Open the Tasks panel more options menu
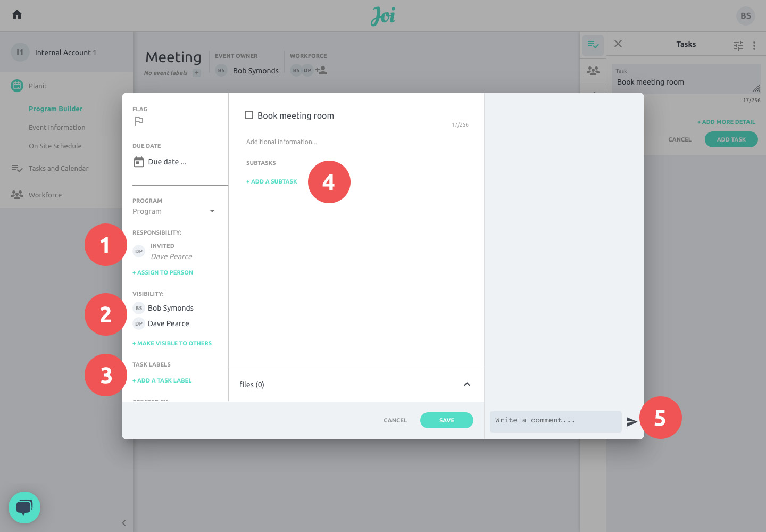 (754, 46)
